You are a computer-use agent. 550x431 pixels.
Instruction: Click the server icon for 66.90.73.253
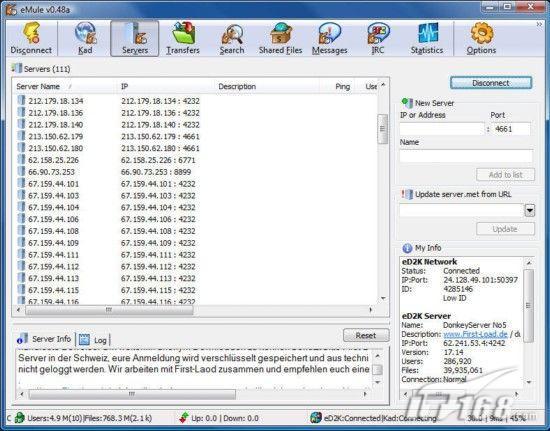click(x=21, y=171)
